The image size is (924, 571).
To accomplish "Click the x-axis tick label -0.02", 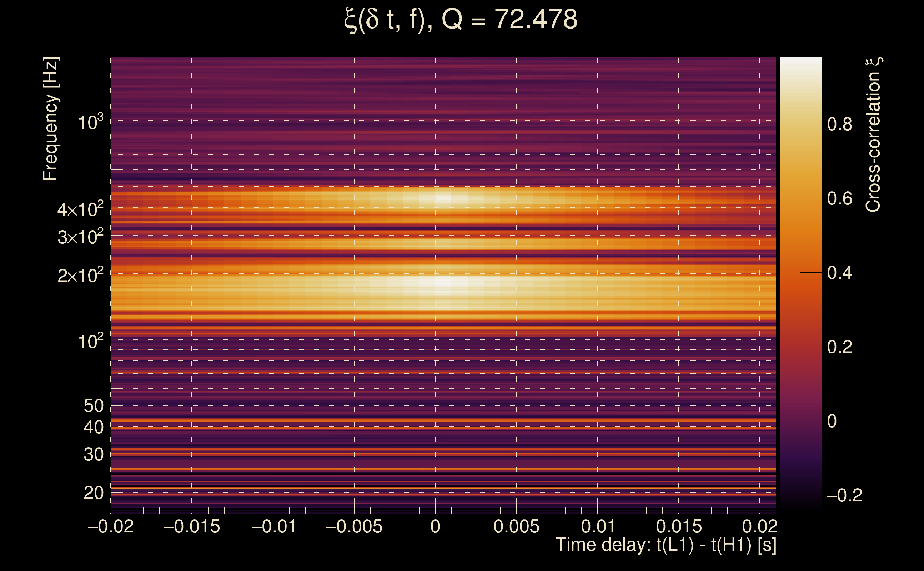I will (111, 526).
